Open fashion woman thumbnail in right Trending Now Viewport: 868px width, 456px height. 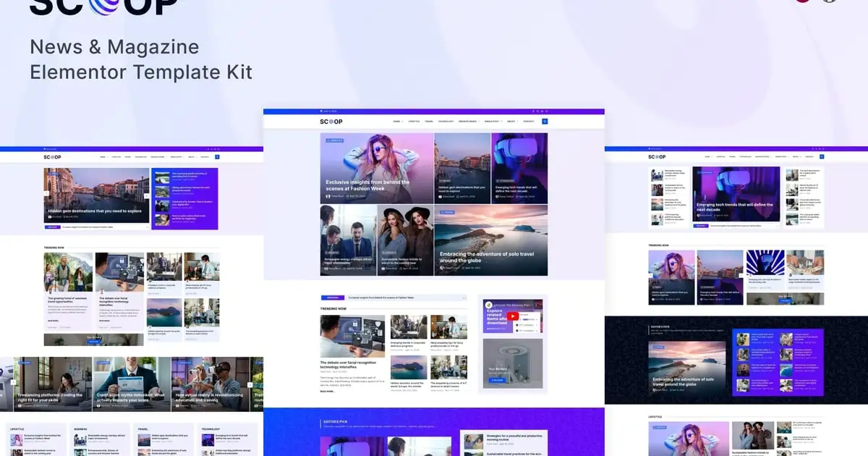pyautogui.click(x=671, y=277)
